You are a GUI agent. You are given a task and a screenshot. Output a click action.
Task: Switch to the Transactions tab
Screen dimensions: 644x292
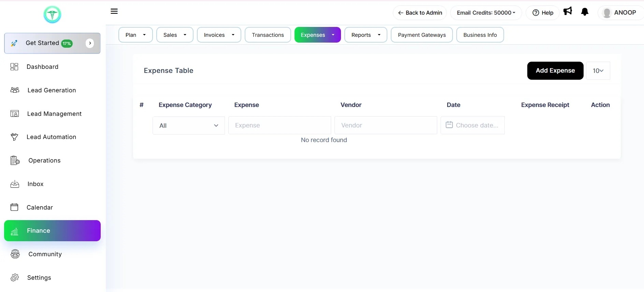tap(268, 35)
